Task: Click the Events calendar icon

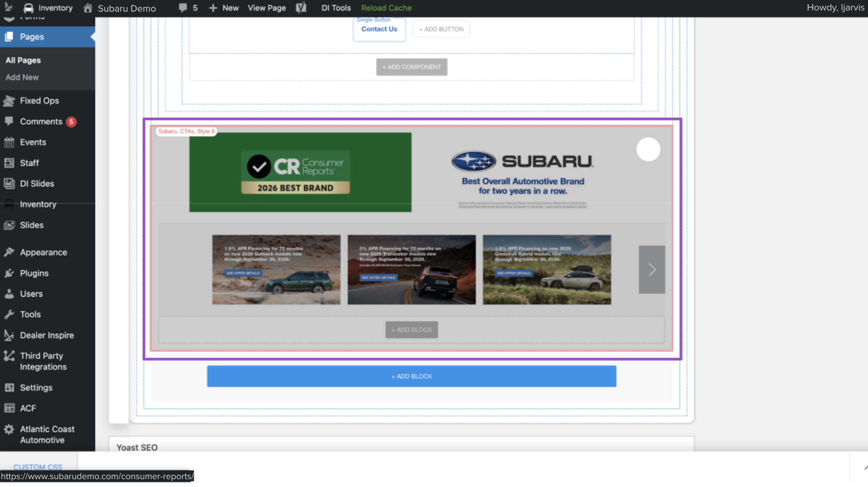Action: [x=9, y=142]
